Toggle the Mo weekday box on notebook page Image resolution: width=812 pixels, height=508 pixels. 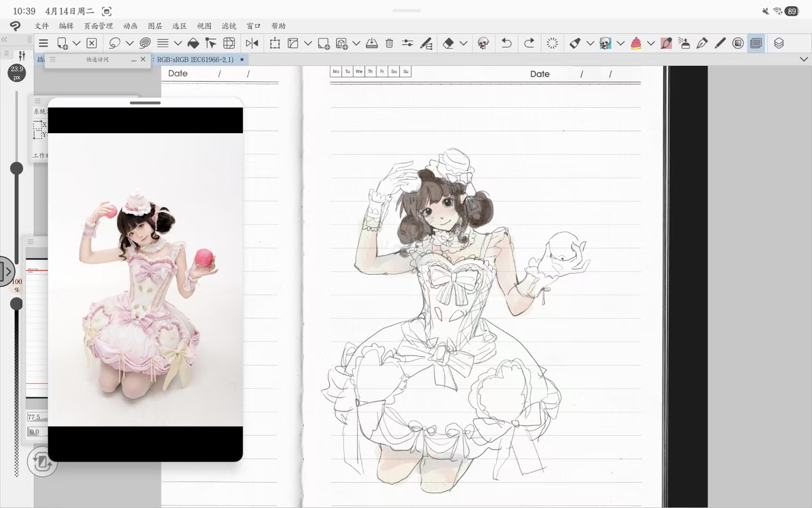coord(336,71)
